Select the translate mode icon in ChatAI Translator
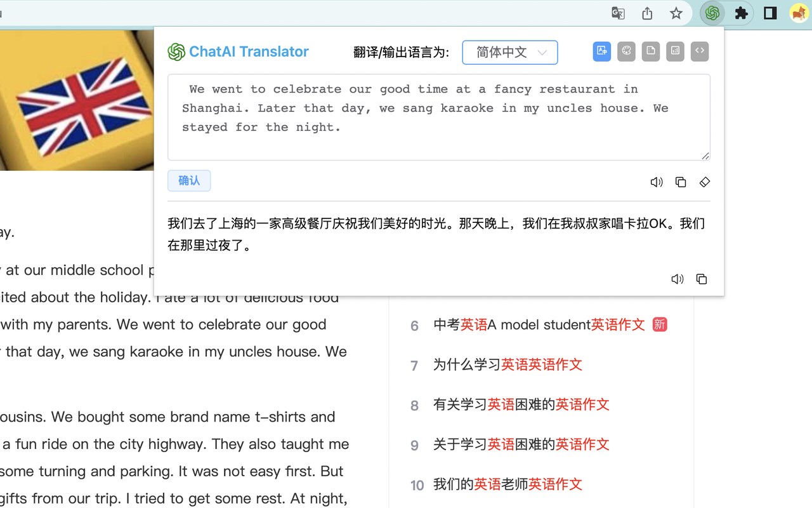Screen dimensions: 812x508 (x=602, y=51)
